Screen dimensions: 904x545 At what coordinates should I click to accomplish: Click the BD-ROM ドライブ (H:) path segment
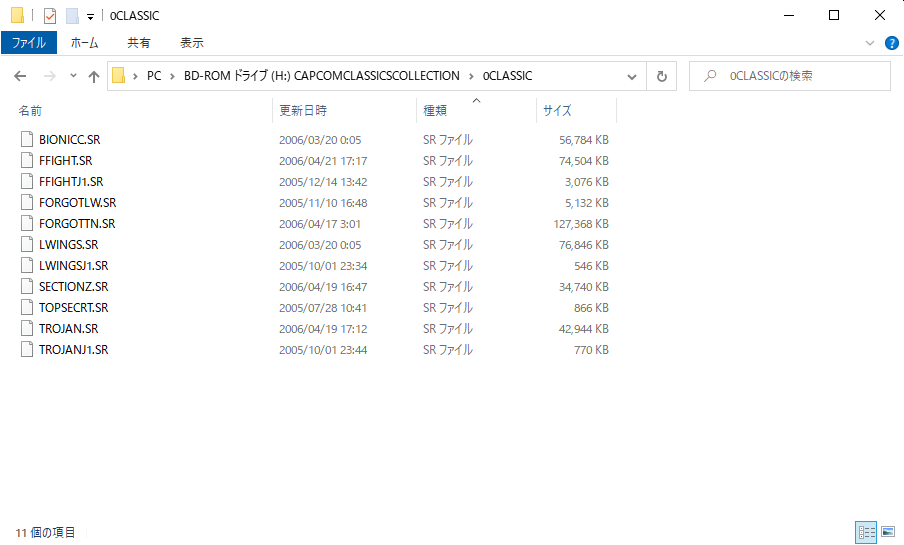(x=322, y=76)
